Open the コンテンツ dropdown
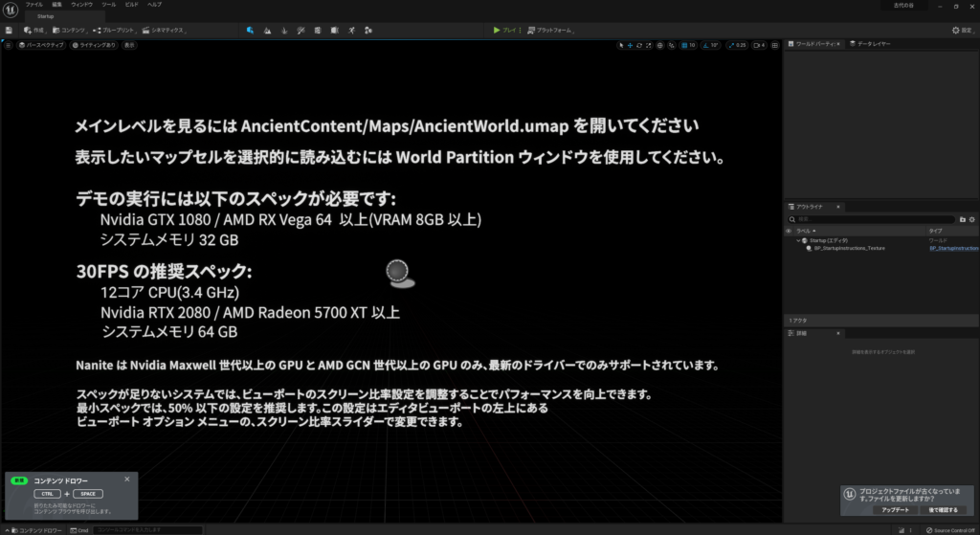The height and width of the screenshot is (535, 980). [70, 30]
